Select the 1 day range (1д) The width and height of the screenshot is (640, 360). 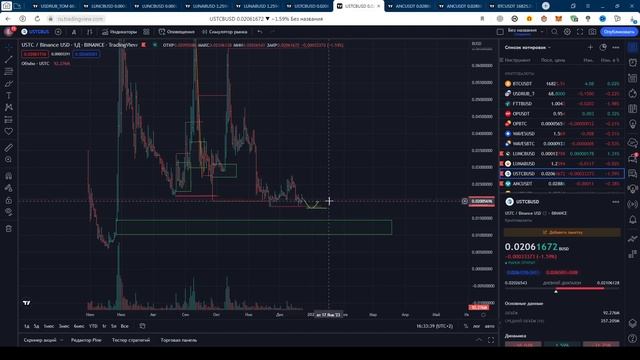27,326
